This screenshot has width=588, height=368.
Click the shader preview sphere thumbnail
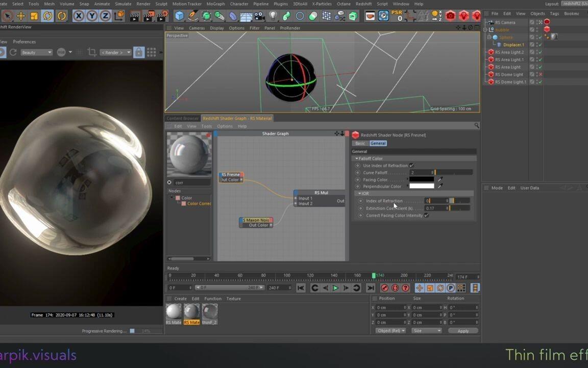click(x=189, y=154)
